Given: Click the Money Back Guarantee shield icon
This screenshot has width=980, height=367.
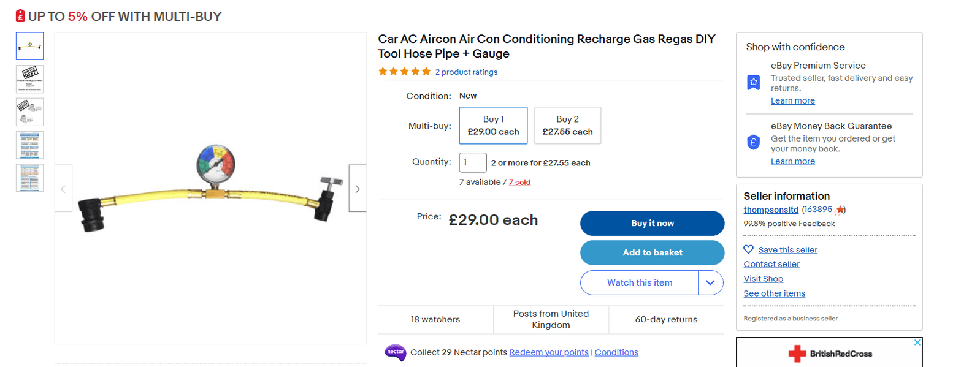Looking at the screenshot, I should click(753, 143).
